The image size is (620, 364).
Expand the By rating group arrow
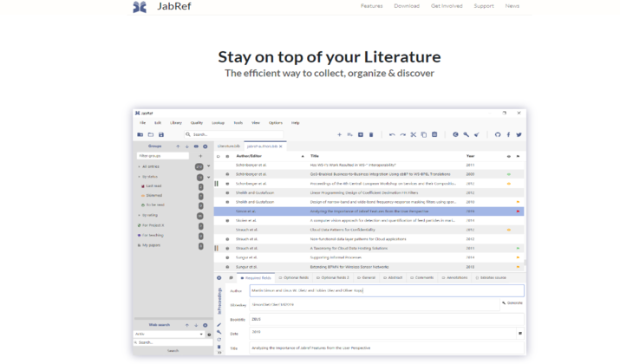coord(140,216)
